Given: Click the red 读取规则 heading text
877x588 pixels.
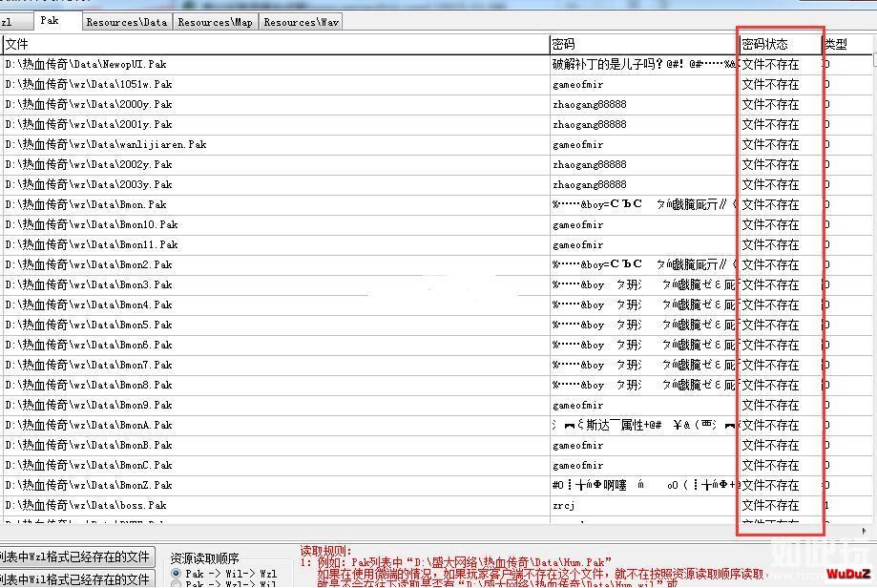Looking at the screenshot, I should coord(325,551).
